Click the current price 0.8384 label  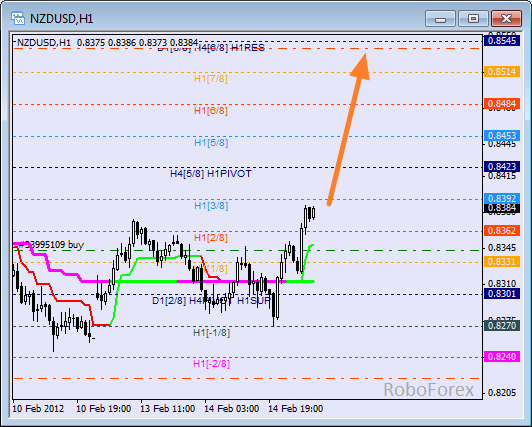[x=502, y=208]
